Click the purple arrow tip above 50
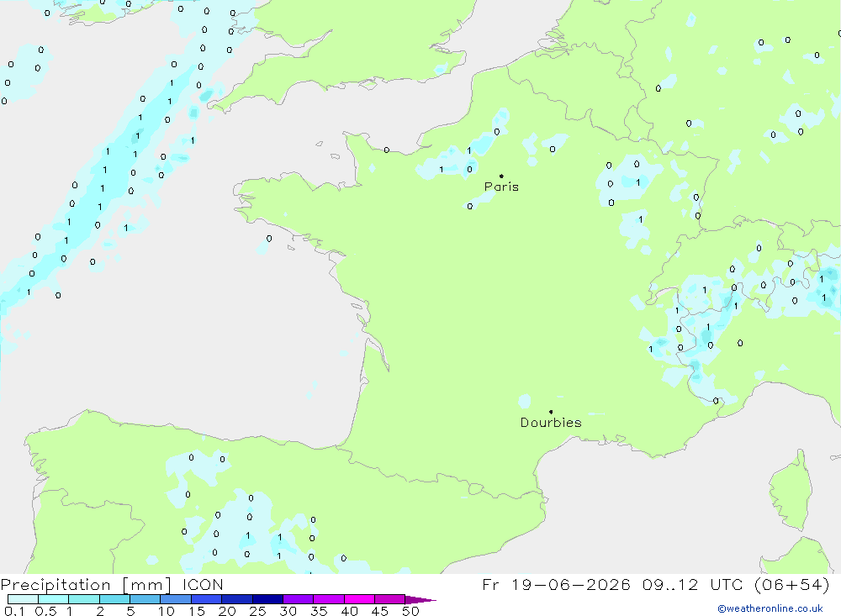The width and height of the screenshot is (841, 616). click(420, 600)
